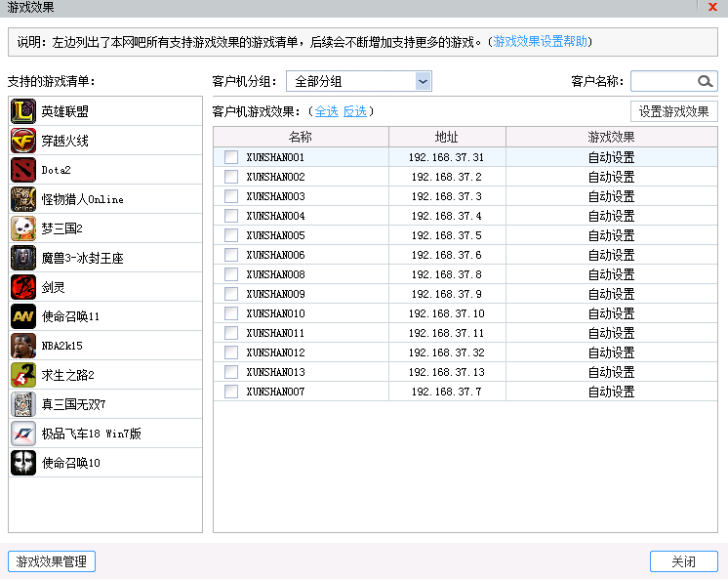728x579 pixels.
Task: Click 自动设置 for XUNSHAN007
Action: click(612, 392)
